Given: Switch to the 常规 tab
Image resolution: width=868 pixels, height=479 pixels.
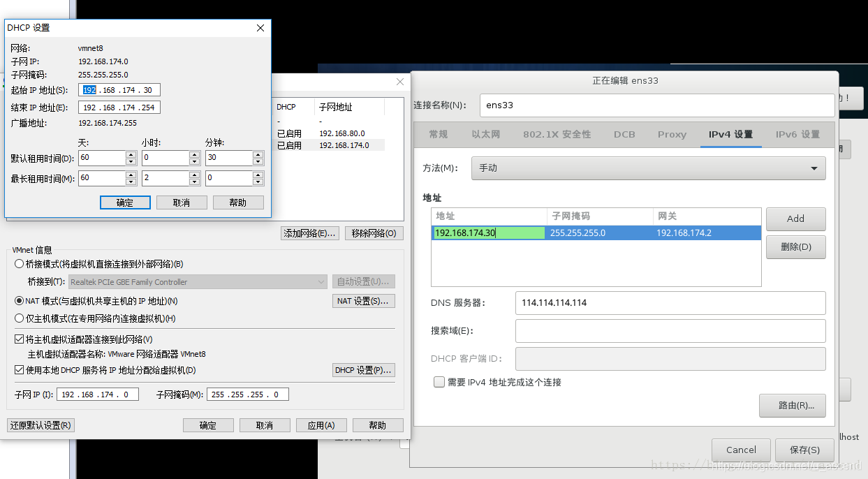Looking at the screenshot, I should [x=439, y=134].
